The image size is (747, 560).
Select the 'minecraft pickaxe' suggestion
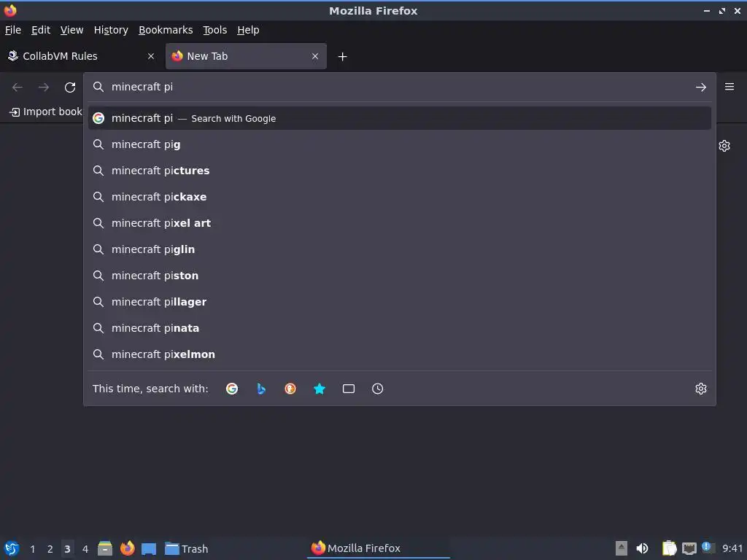pyautogui.click(x=400, y=197)
